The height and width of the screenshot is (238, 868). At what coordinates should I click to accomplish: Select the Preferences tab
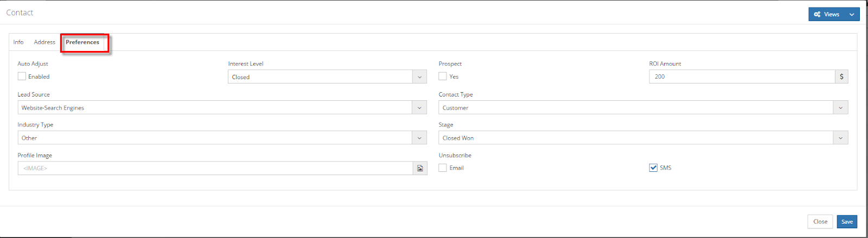tap(82, 42)
